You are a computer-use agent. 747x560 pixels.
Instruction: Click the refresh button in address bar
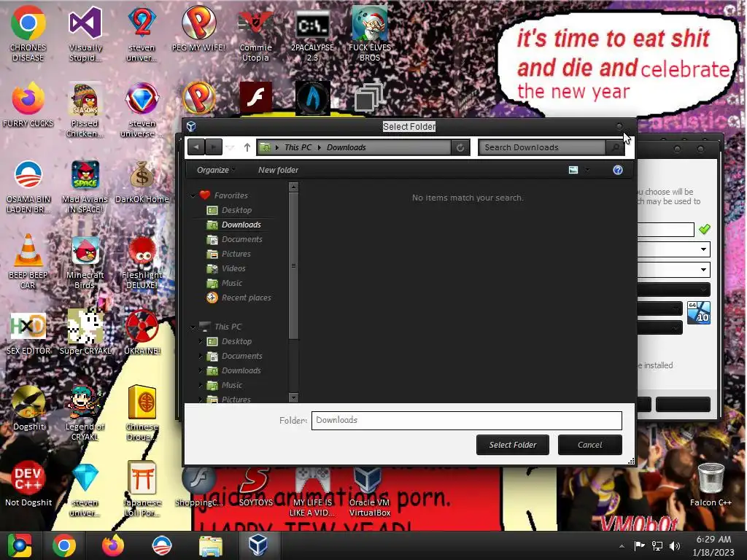pos(460,147)
